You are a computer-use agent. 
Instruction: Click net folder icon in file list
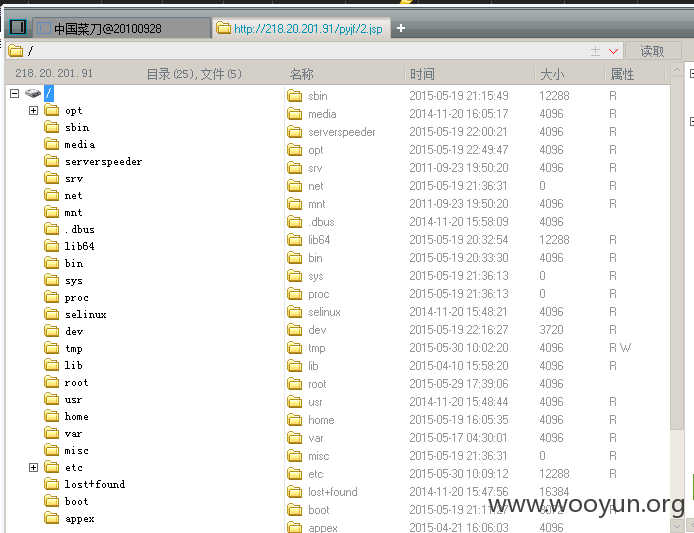(x=295, y=186)
